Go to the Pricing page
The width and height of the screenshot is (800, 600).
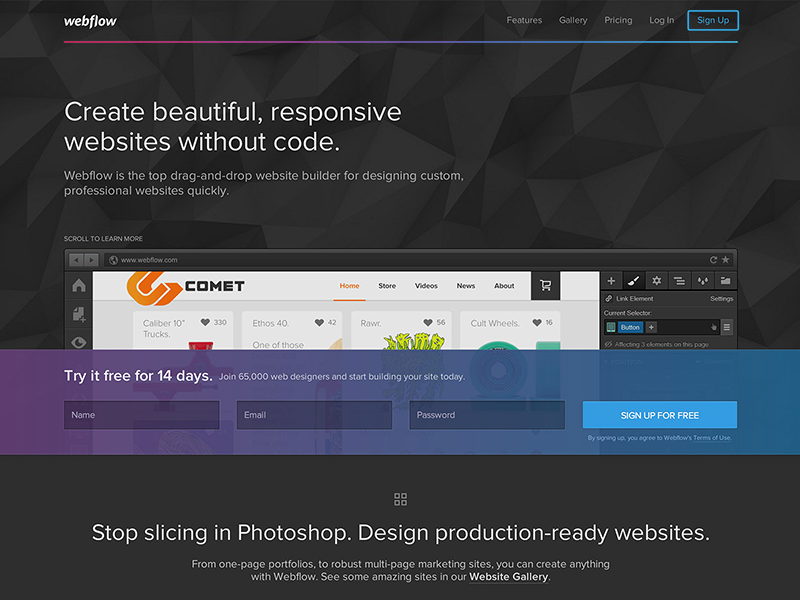click(x=618, y=20)
